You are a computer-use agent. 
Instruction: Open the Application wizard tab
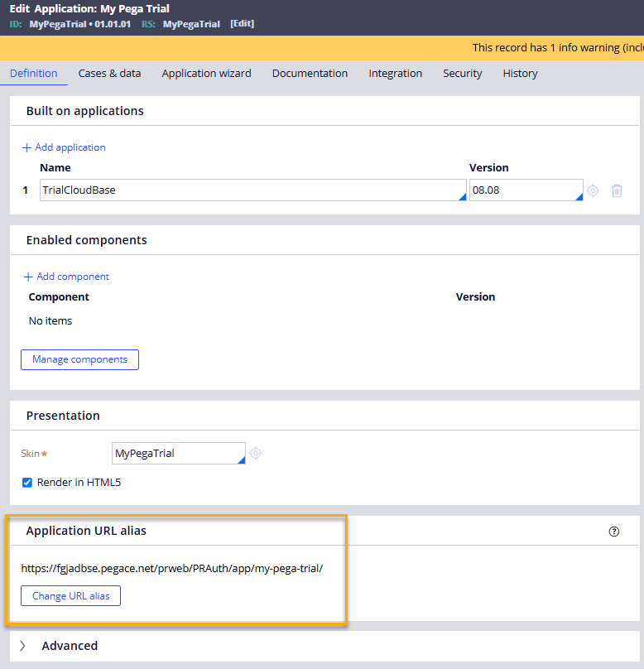pos(206,73)
